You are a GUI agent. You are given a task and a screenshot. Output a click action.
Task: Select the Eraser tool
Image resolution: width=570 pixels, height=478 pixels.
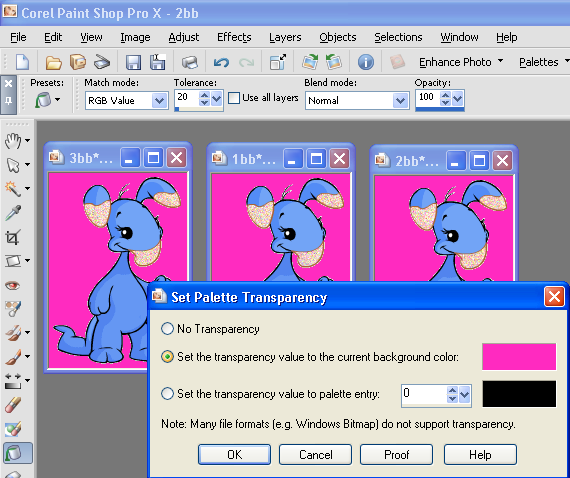pos(13,405)
